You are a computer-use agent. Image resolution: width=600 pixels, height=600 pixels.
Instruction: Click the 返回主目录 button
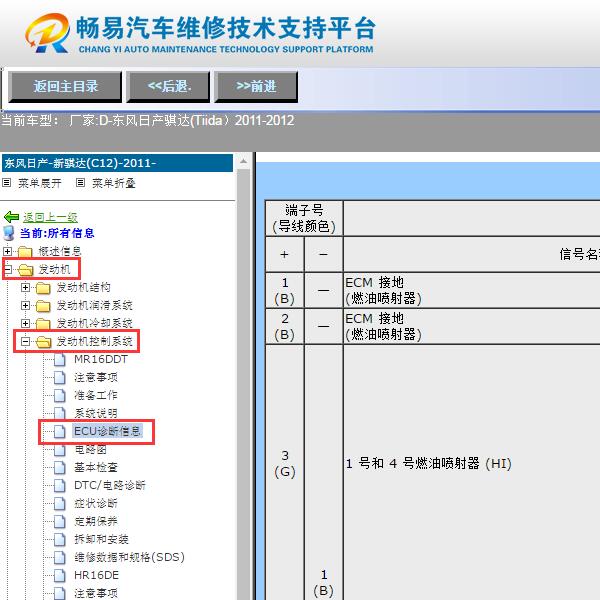point(65,86)
